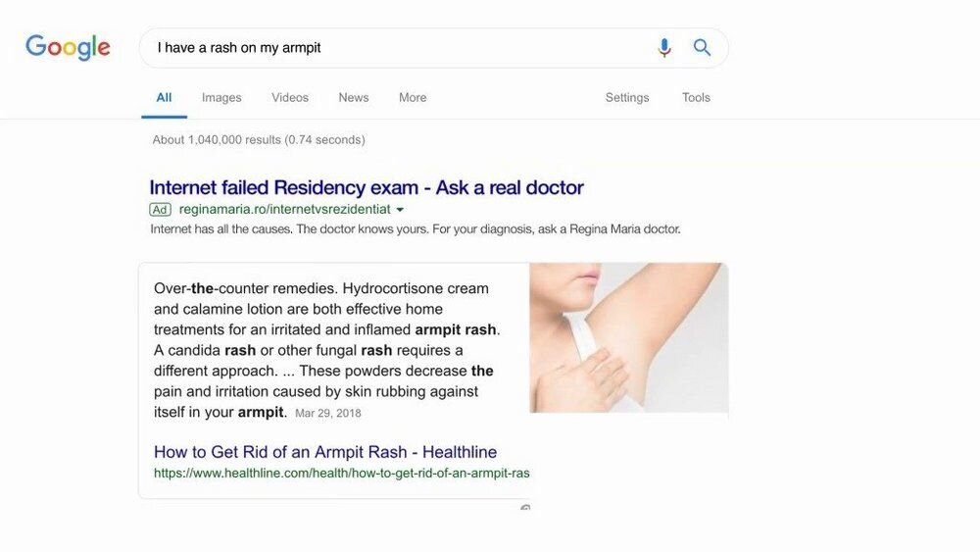Click the reginamaria.ro ad URL
Screen dimensions: 980x552
click(x=284, y=210)
